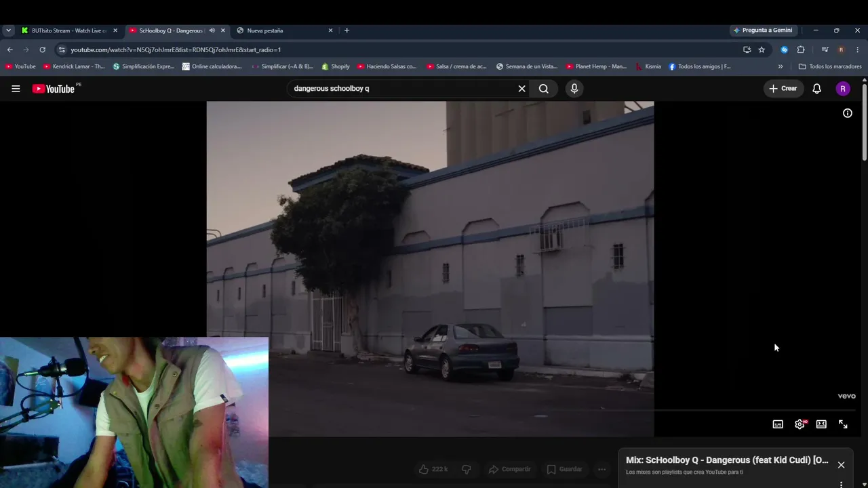Open the media controls toolbar button
The height and width of the screenshot is (488, 868).
[x=825, y=49]
